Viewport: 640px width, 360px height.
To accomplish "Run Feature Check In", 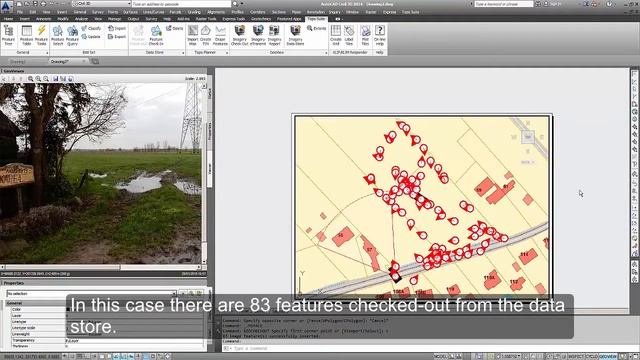I will coord(156,35).
